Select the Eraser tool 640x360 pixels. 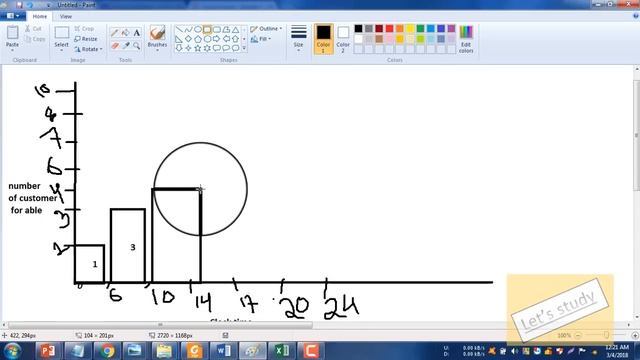pyautogui.click(x=115, y=46)
